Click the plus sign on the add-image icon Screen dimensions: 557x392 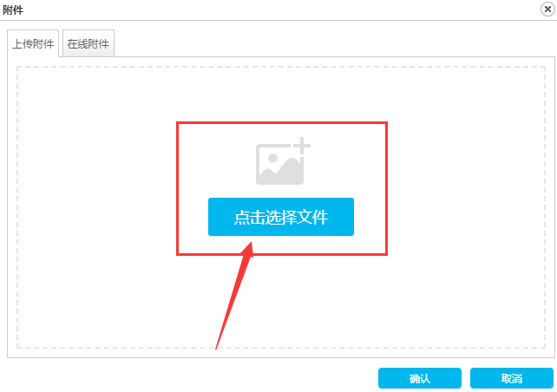click(x=302, y=146)
